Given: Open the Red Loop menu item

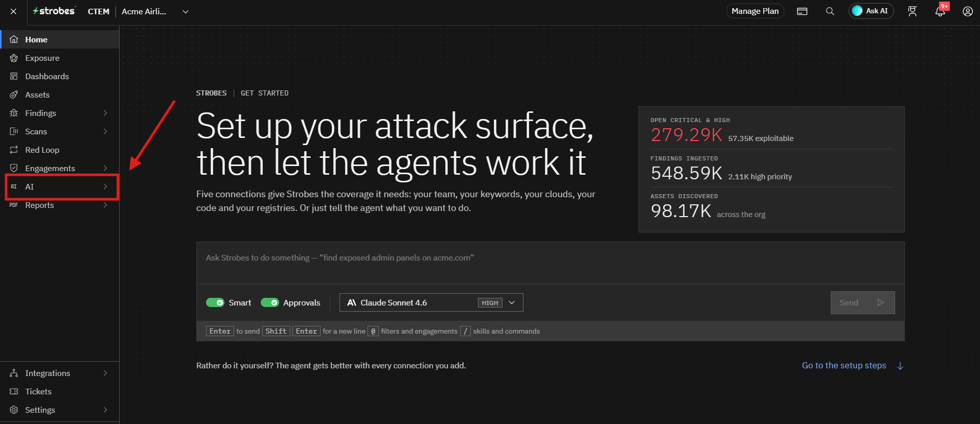Looking at the screenshot, I should (59, 150).
